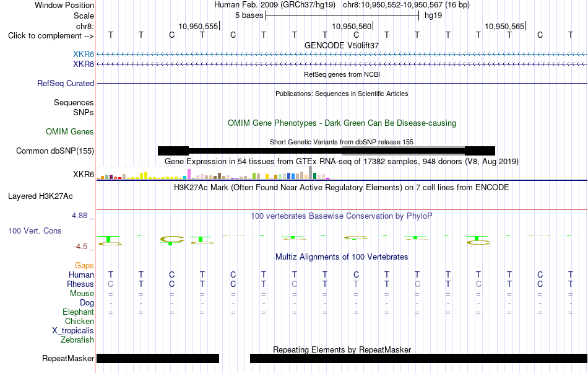Click the Sequences track label

tap(74, 102)
